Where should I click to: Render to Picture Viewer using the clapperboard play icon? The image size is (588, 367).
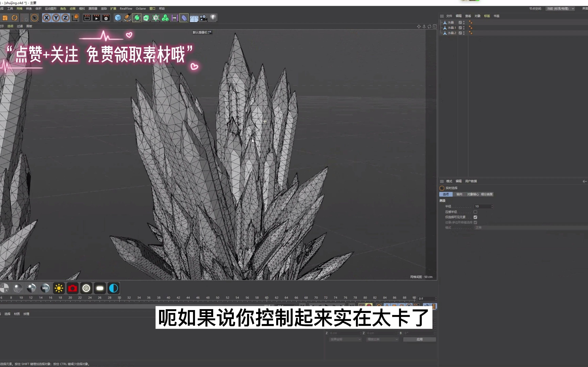tap(96, 18)
